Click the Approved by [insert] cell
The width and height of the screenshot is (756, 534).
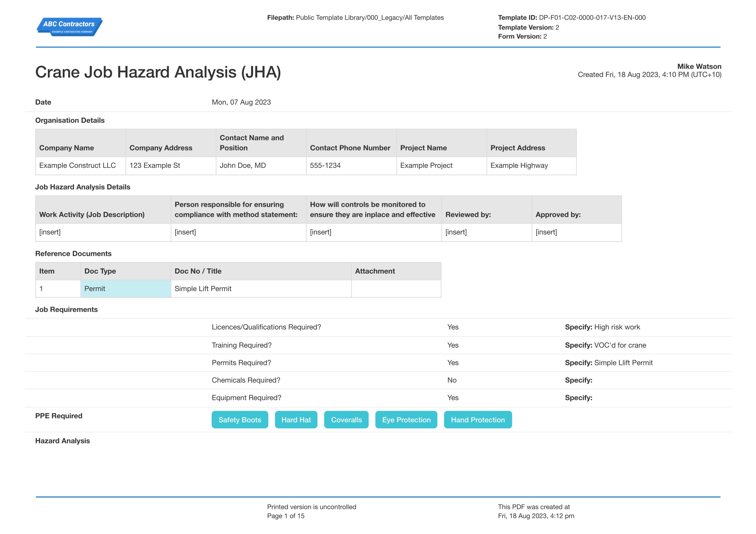coord(577,232)
